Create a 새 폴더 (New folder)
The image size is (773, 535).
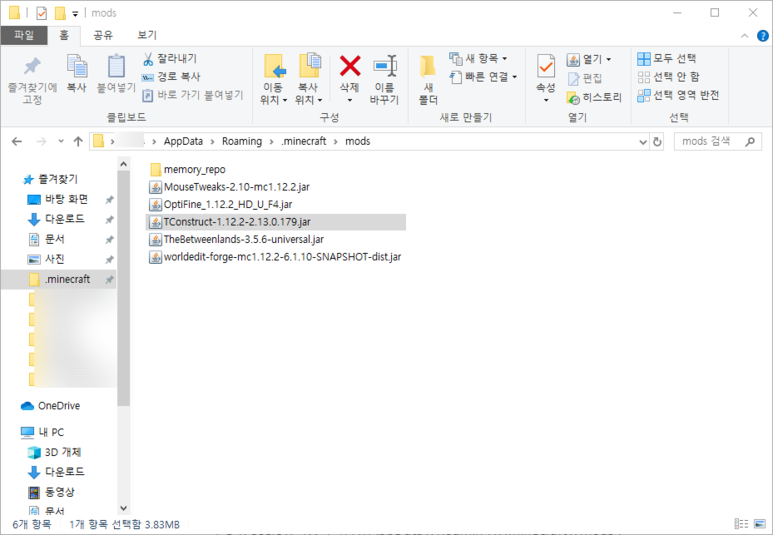(428, 80)
